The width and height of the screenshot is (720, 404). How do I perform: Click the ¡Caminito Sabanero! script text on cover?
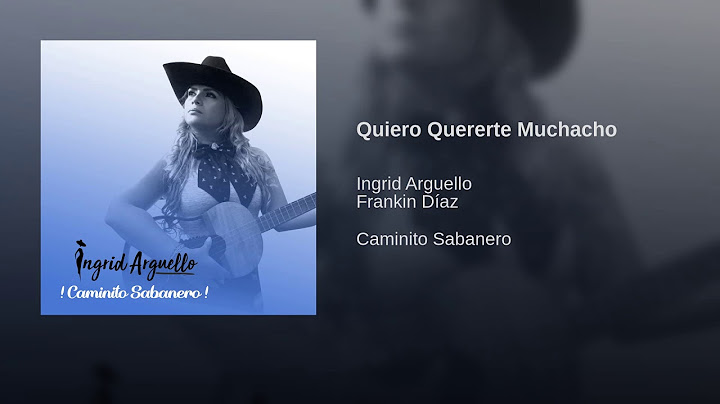coord(134,292)
